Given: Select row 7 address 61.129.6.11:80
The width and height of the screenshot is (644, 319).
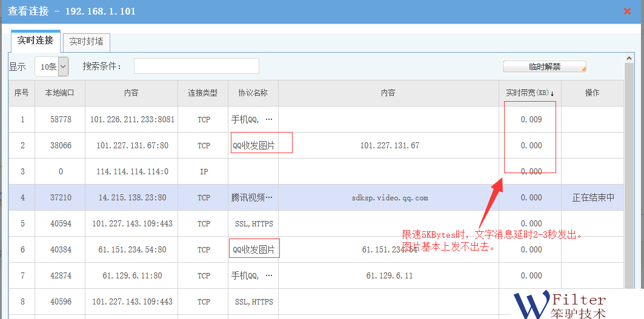Looking at the screenshot, I should (131, 275).
